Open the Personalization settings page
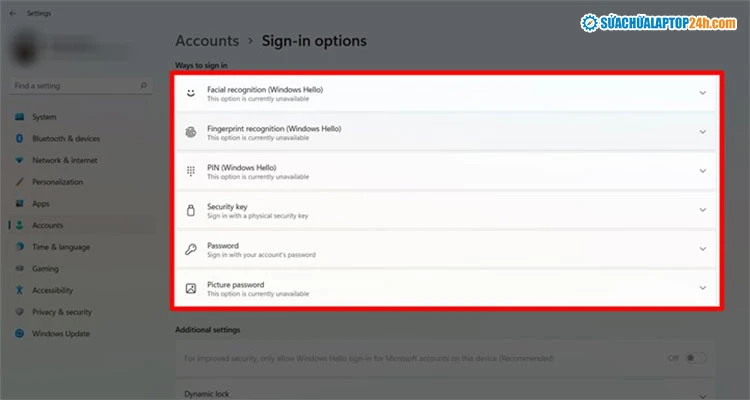Viewport: 750px width, 400px height. click(x=57, y=182)
